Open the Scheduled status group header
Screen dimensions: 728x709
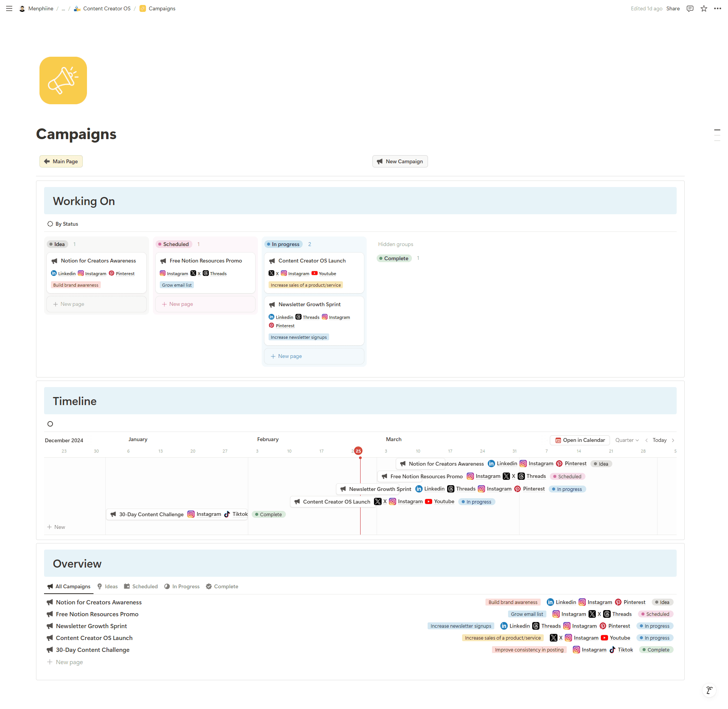174,244
